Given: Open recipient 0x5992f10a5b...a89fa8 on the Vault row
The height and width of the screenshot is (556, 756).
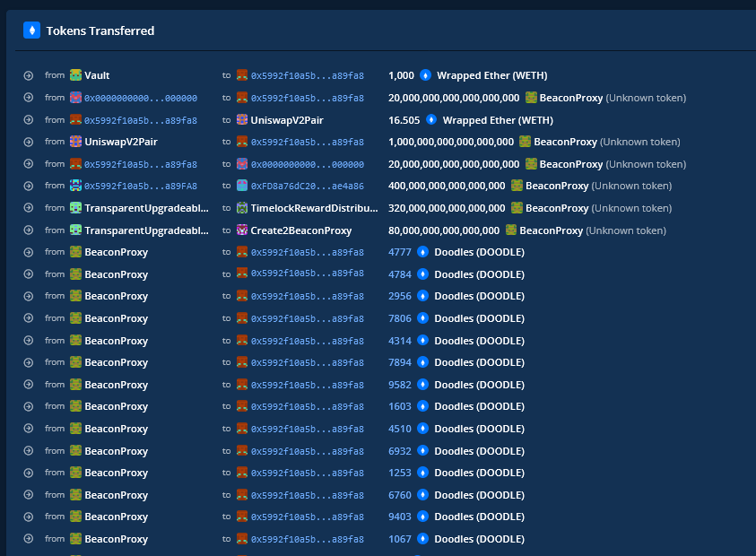Looking at the screenshot, I should (x=307, y=75).
